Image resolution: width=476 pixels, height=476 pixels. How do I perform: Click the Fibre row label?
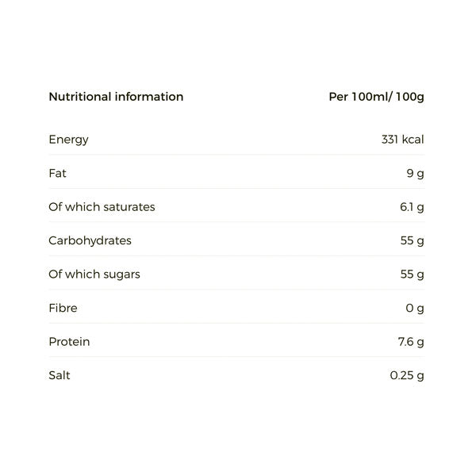63,308
